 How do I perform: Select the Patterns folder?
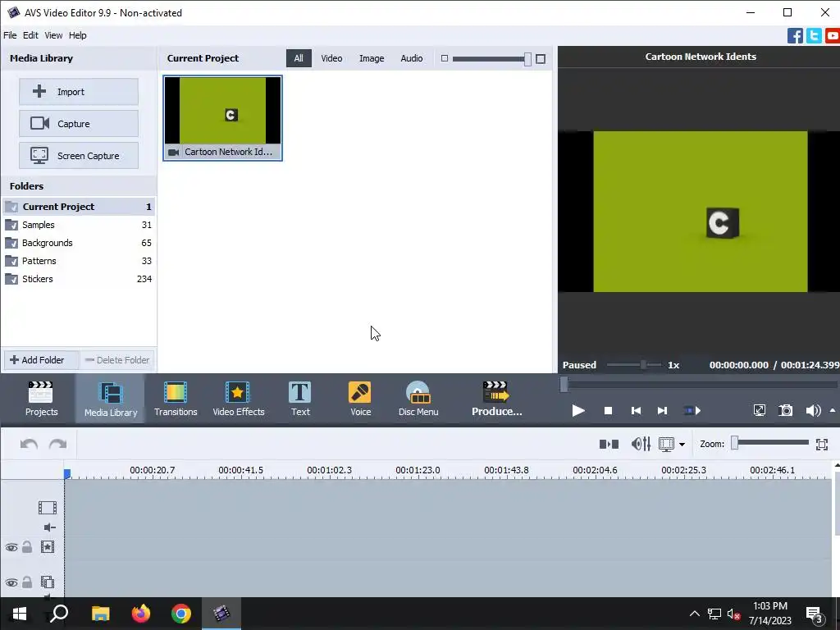pyautogui.click(x=79, y=261)
